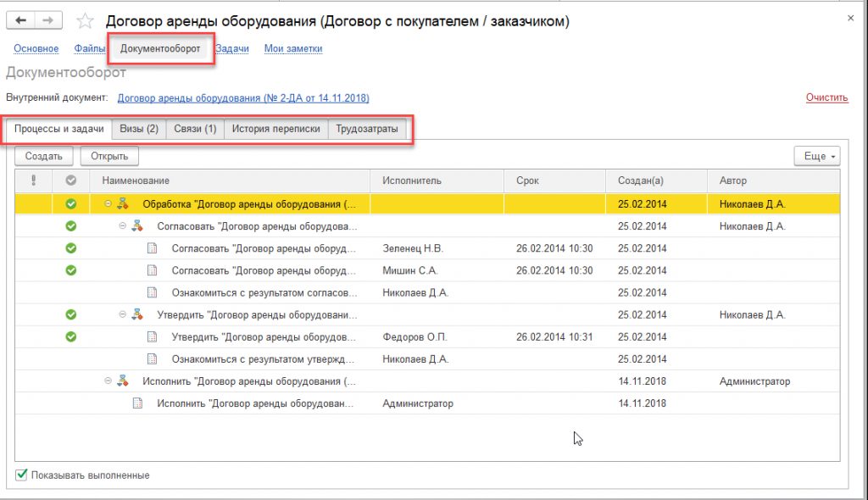The width and height of the screenshot is (868, 500).
Task: Click the Очистить link
Action: click(826, 97)
